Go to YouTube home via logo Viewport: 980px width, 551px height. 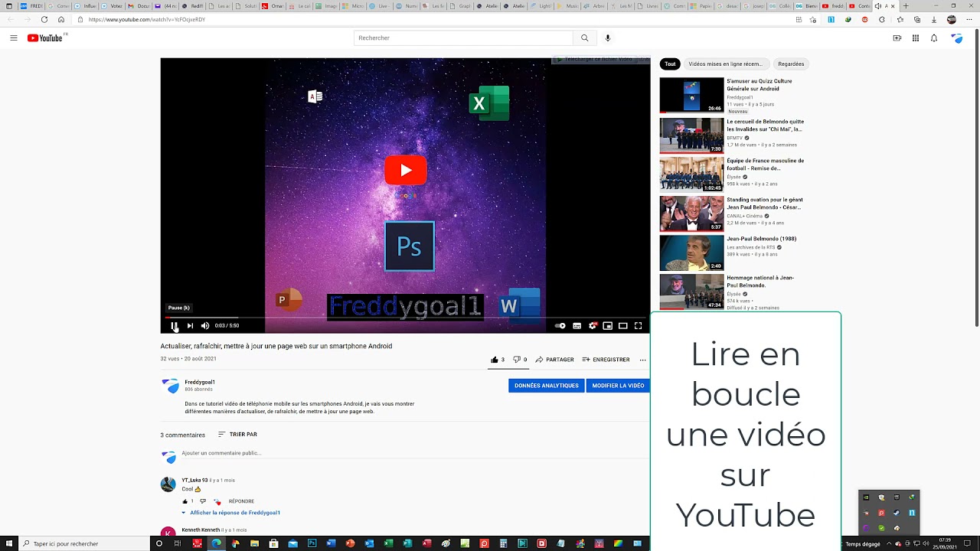tap(47, 38)
